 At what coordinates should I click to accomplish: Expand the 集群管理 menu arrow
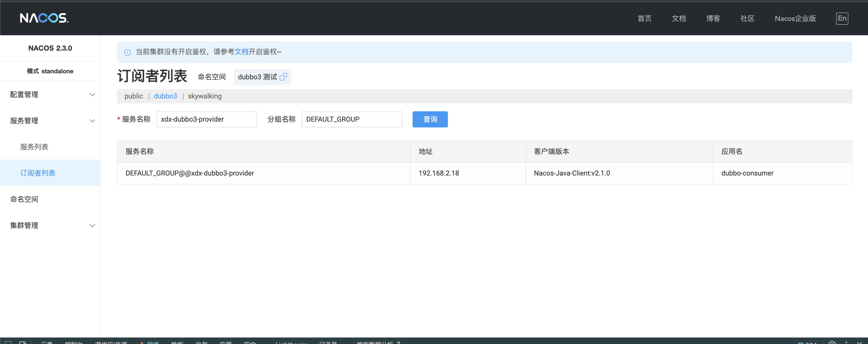pyautogui.click(x=92, y=226)
